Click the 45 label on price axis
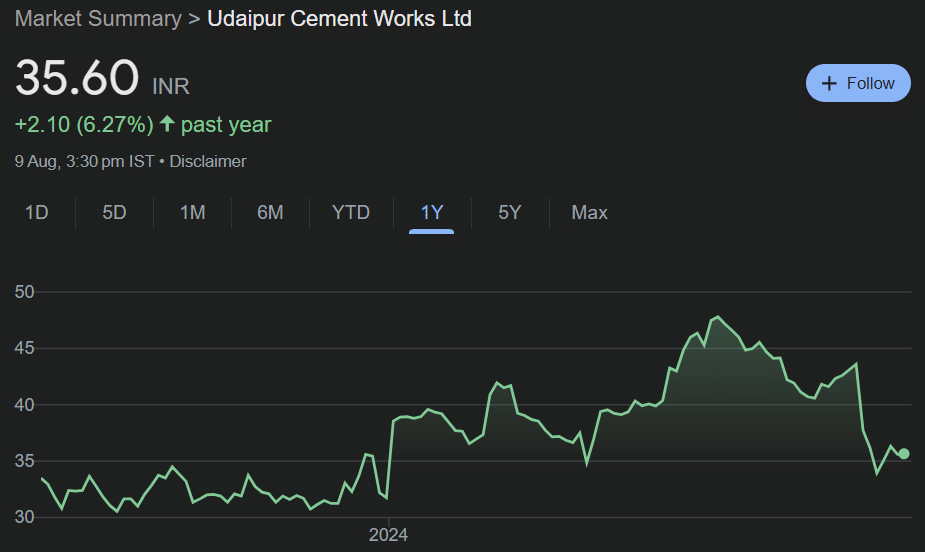 click(24, 348)
